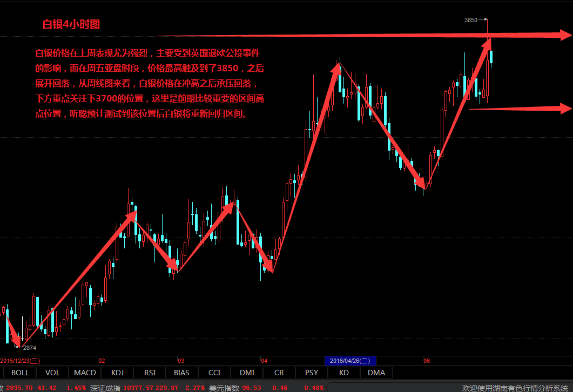The width and height of the screenshot is (573, 392).
Task: Switch to the RSI indicator tab
Action: click(150, 373)
